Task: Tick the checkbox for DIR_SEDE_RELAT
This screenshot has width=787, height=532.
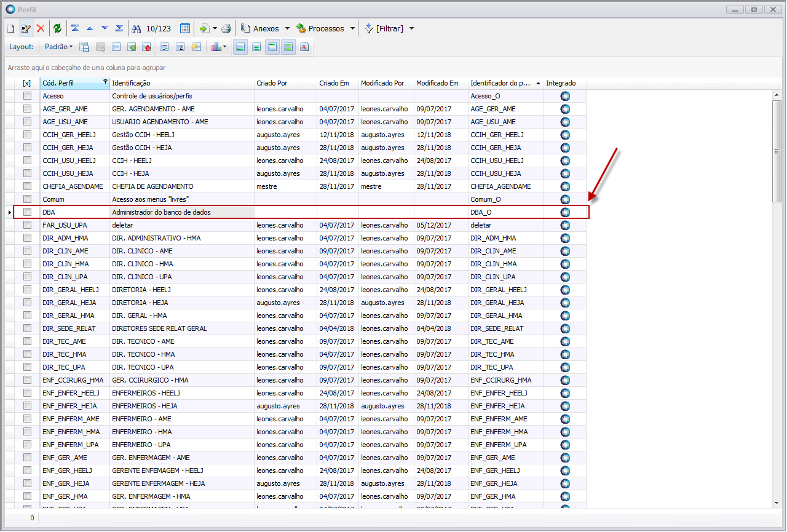Action: 27,328
